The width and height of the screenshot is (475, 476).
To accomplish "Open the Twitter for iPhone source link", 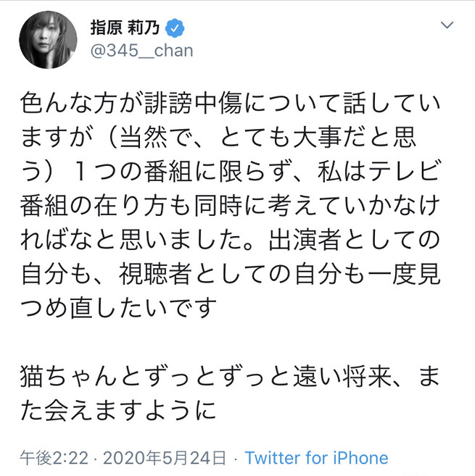I will coord(316,457).
